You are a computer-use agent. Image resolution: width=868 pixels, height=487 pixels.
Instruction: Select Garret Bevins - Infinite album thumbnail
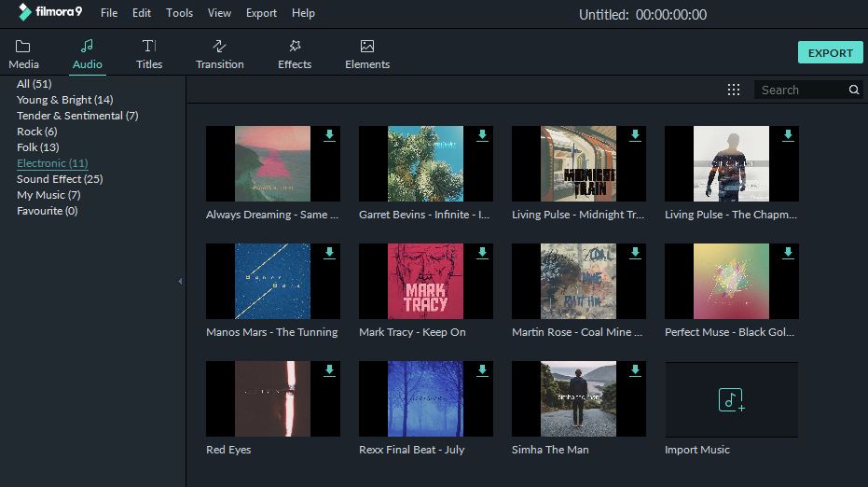click(x=425, y=163)
